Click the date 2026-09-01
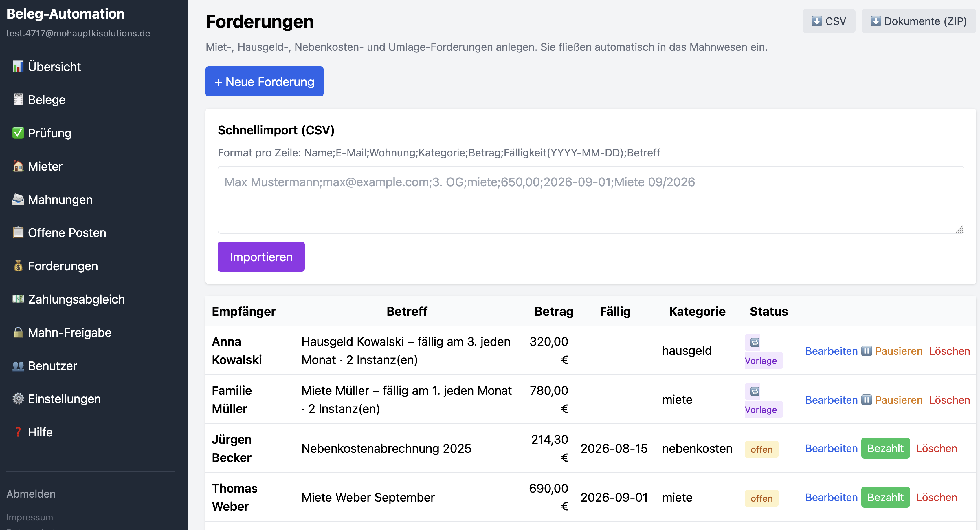The image size is (980, 530). (614, 497)
